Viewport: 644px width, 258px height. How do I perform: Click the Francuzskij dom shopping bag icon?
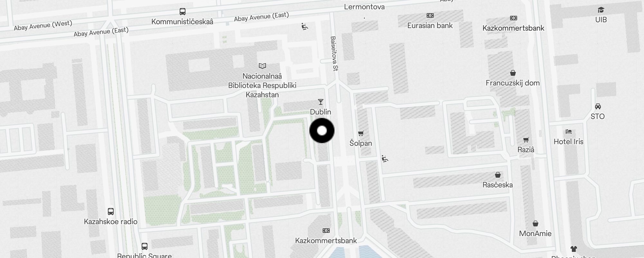tap(513, 73)
